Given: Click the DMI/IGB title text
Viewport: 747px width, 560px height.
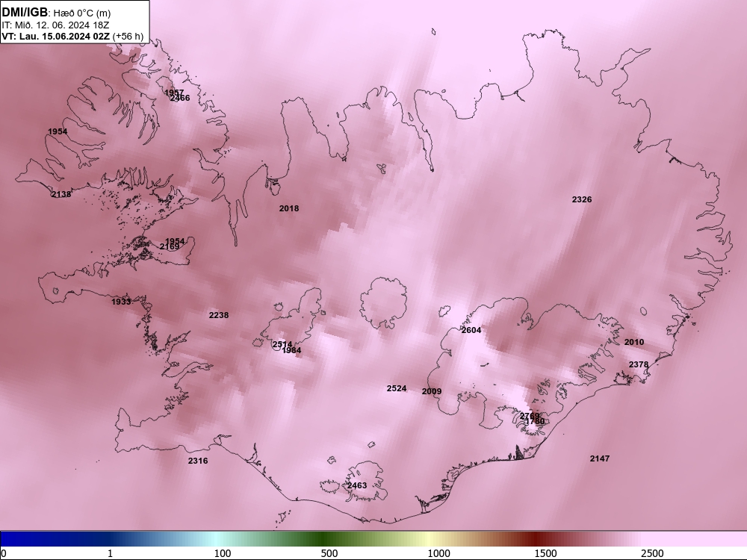Looking at the screenshot, I should pyautogui.click(x=25, y=11).
